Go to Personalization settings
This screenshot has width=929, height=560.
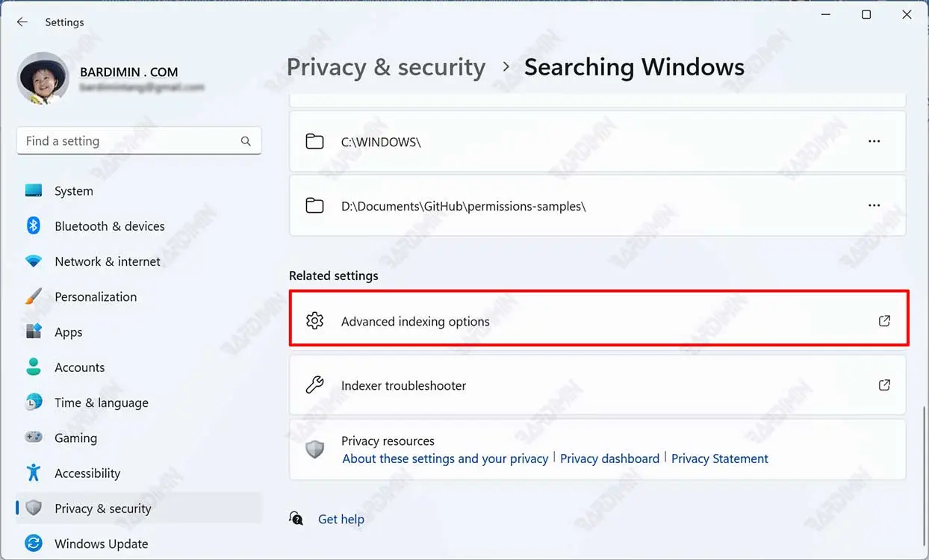click(x=96, y=296)
